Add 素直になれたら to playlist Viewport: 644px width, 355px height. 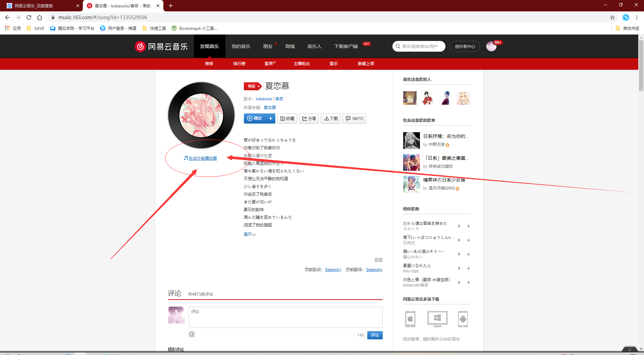click(x=469, y=268)
